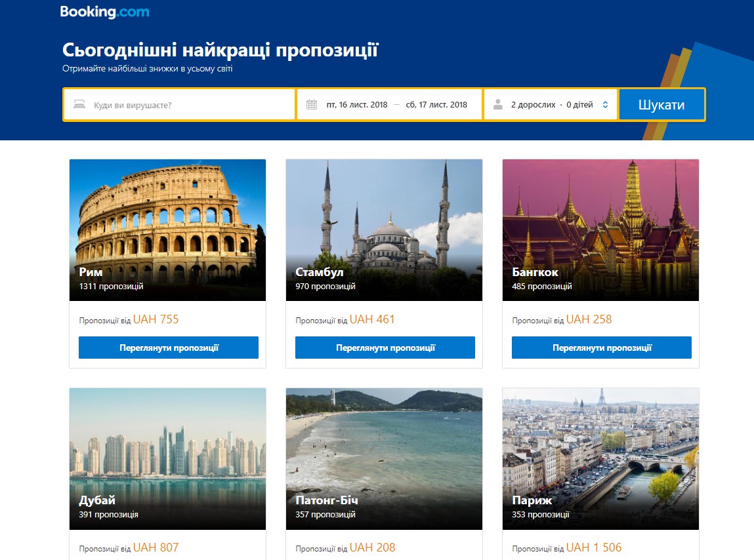Viewport: 754px width, 560px height.
Task: Click the guest person icon
Action: tap(498, 104)
